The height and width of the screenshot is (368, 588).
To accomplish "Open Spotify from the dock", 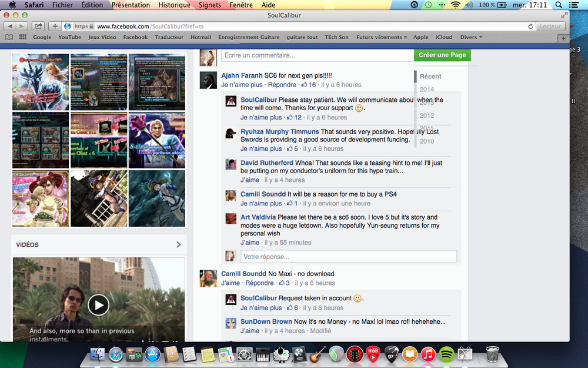I will coord(445,354).
